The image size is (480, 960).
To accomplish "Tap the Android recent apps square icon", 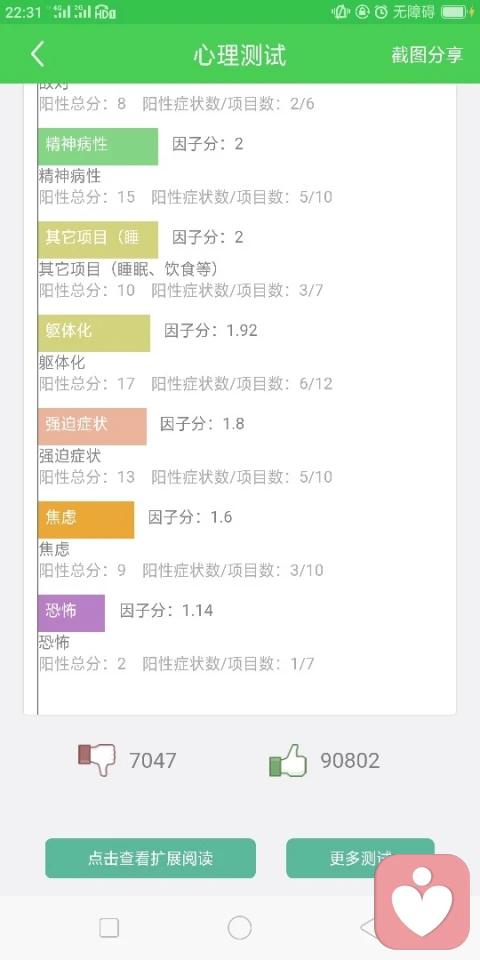I will click(x=109, y=928).
